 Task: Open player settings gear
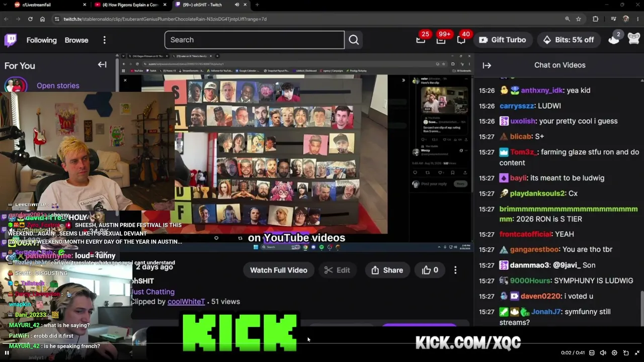point(614,353)
